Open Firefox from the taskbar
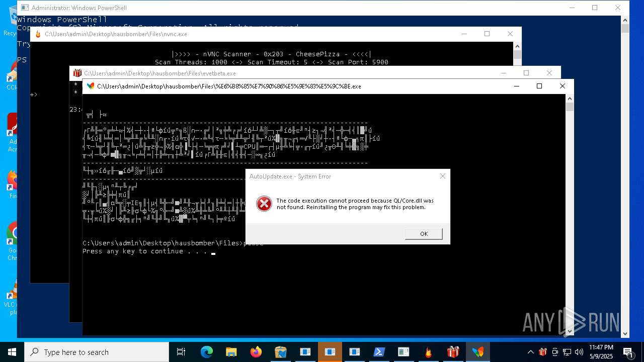644x362 pixels. [256, 352]
